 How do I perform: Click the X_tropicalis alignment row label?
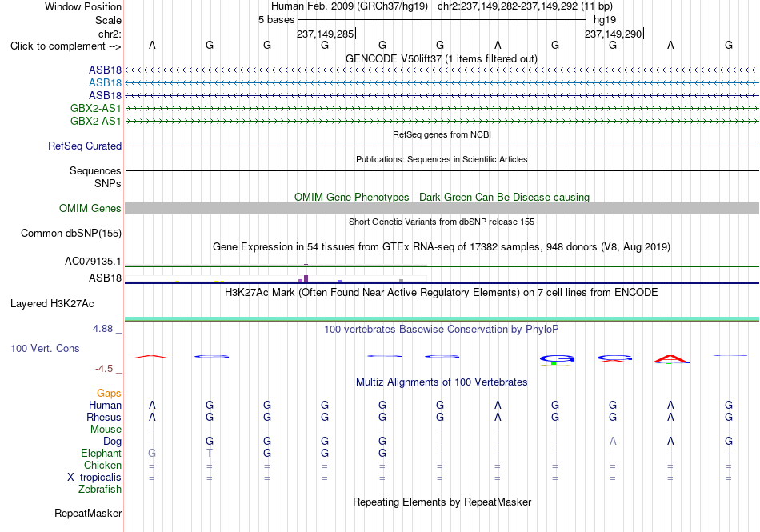[94, 478]
